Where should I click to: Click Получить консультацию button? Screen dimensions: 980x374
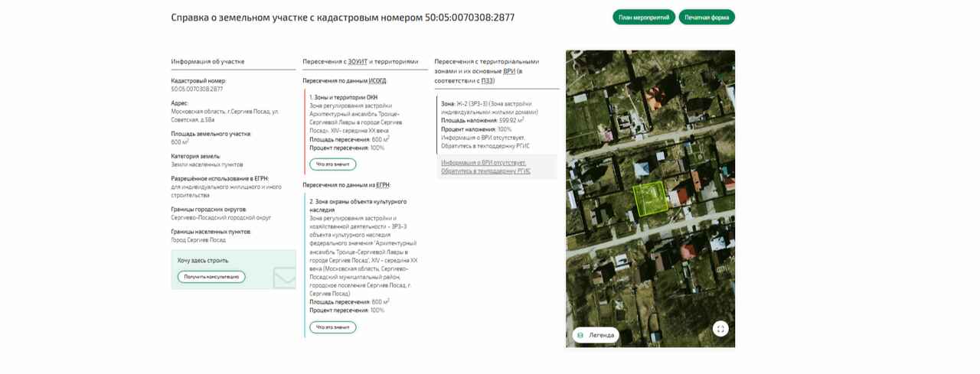[211, 277]
